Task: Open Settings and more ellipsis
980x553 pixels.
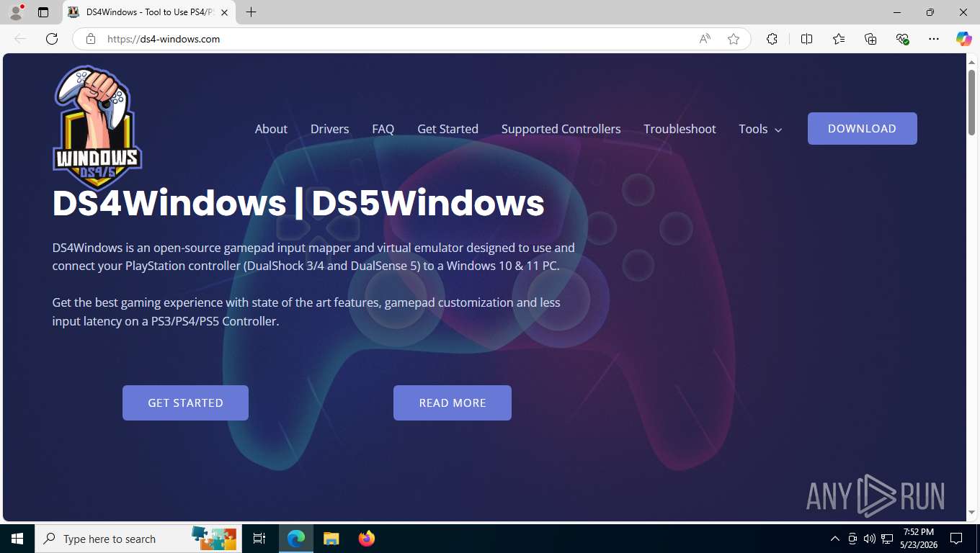Action: [x=934, y=39]
